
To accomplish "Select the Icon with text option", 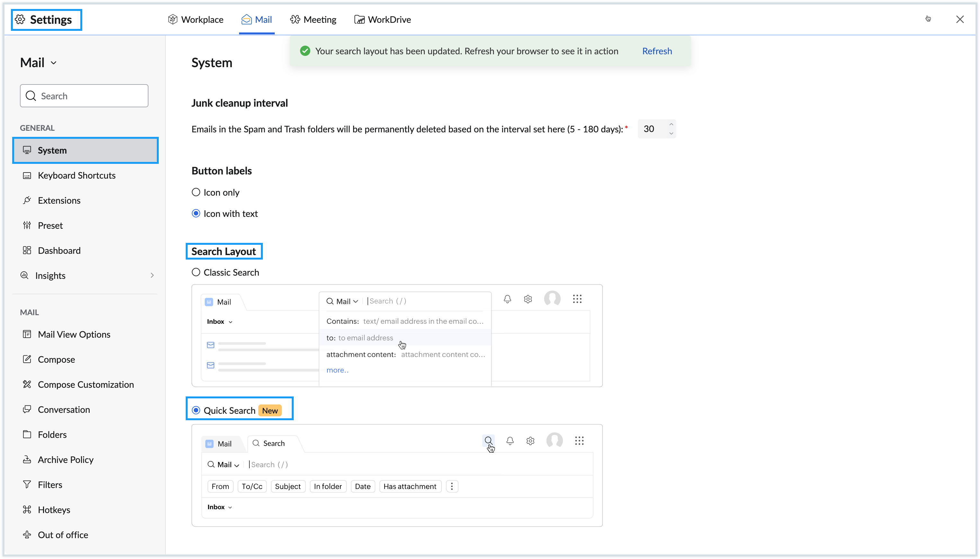I will (x=196, y=213).
